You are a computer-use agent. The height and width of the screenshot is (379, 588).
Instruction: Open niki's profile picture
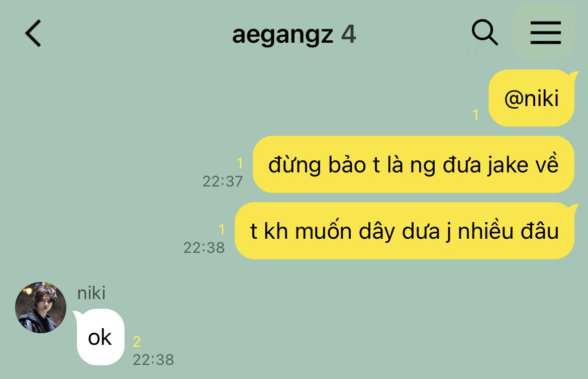(41, 307)
